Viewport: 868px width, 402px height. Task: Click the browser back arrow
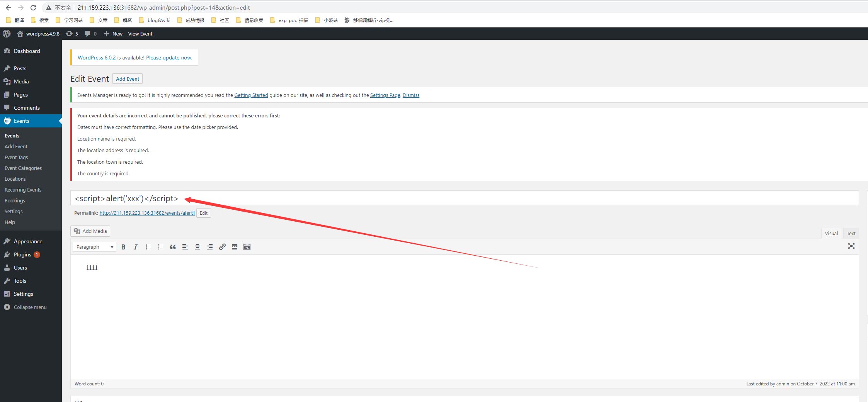9,8
